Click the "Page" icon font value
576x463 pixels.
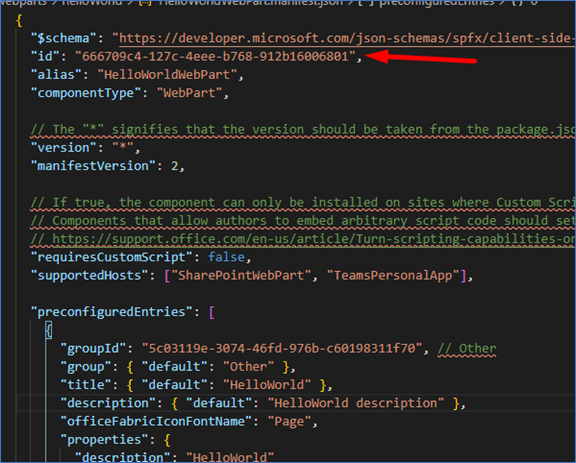(x=289, y=422)
